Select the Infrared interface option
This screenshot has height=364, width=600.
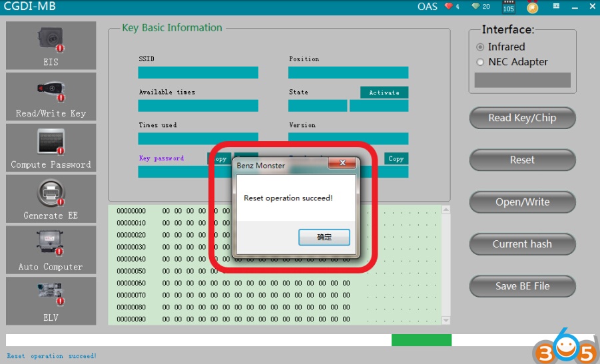(480, 47)
